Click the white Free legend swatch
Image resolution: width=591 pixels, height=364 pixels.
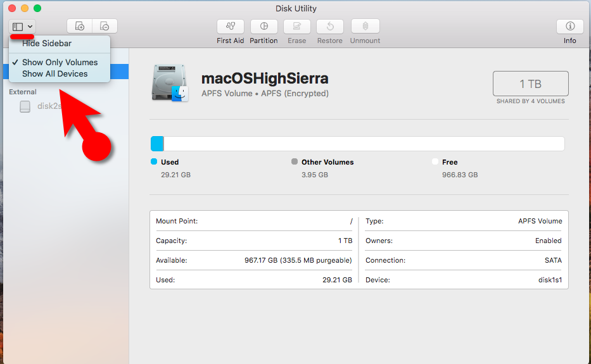tap(435, 161)
